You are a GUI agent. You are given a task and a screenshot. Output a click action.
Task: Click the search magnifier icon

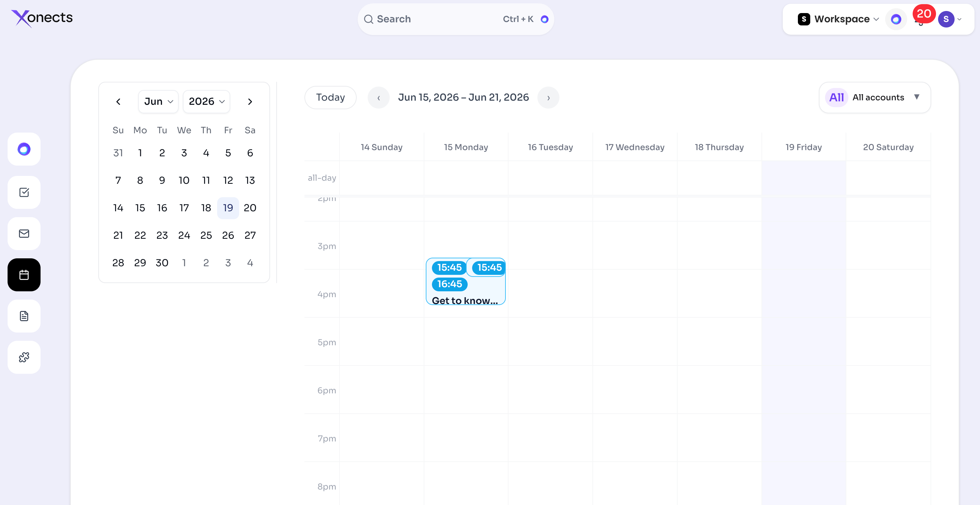368,19
